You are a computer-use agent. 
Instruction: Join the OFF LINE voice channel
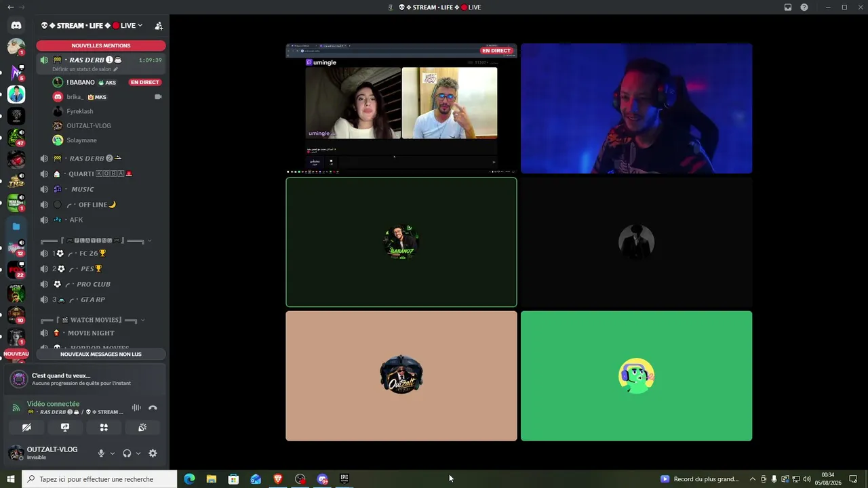pos(101,205)
